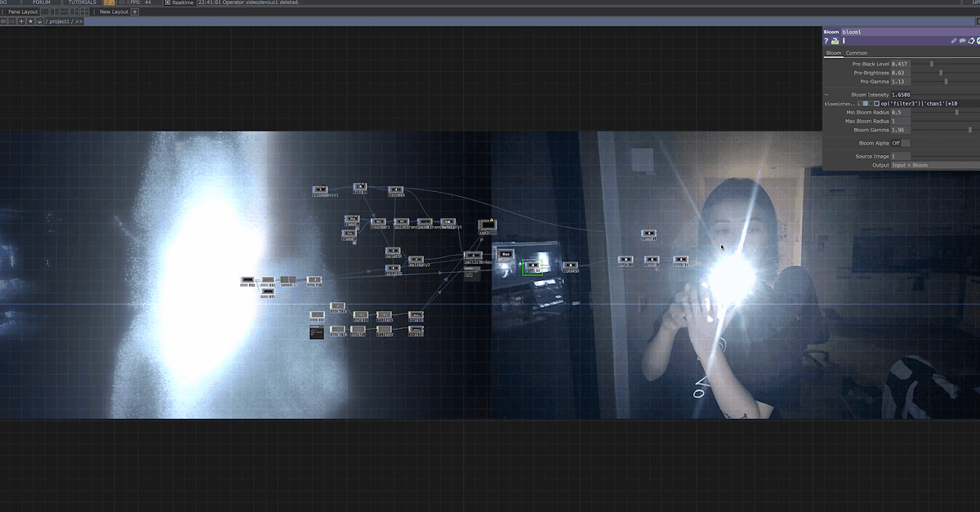Switch to the Bloom parameter tab

tap(834, 53)
